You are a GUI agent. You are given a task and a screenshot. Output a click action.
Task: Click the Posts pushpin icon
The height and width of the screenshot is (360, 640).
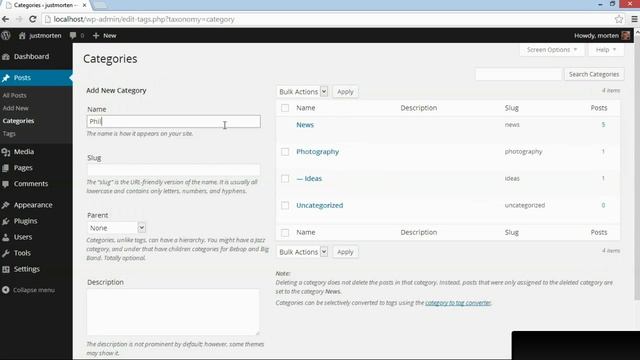point(6,78)
